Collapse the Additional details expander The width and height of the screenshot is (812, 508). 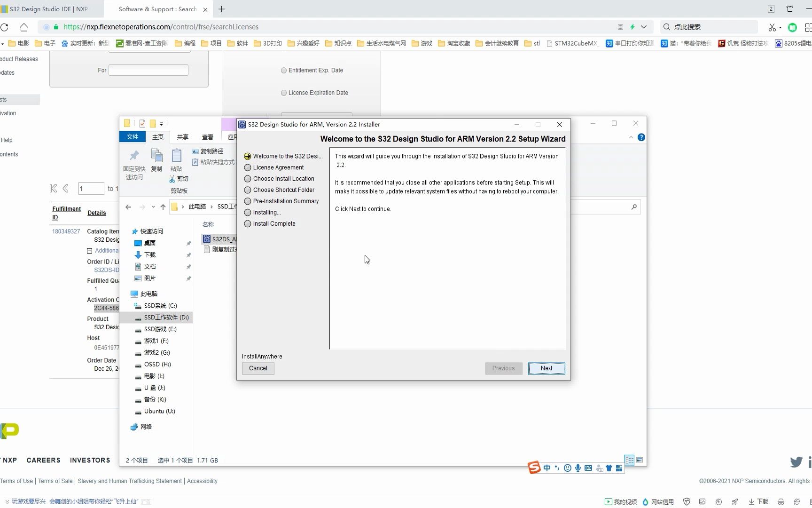[90, 251]
